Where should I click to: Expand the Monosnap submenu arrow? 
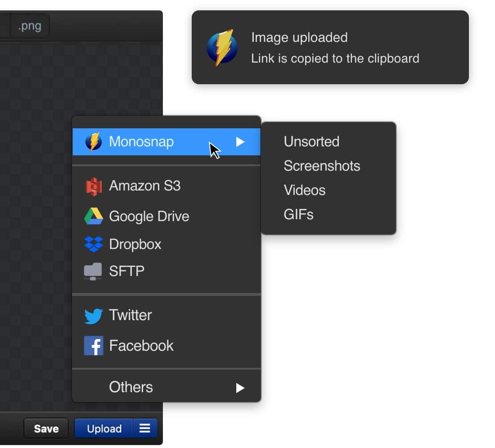click(x=240, y=142)
